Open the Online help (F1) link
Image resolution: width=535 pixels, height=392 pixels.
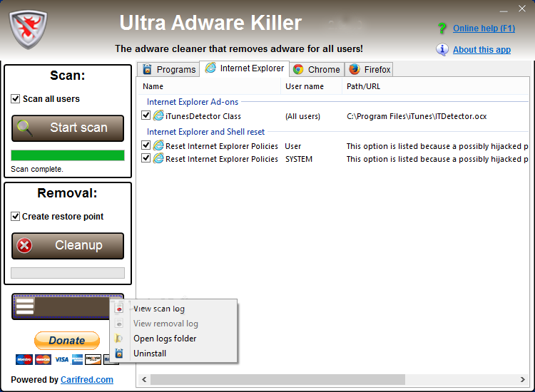(x=484, y=29)
